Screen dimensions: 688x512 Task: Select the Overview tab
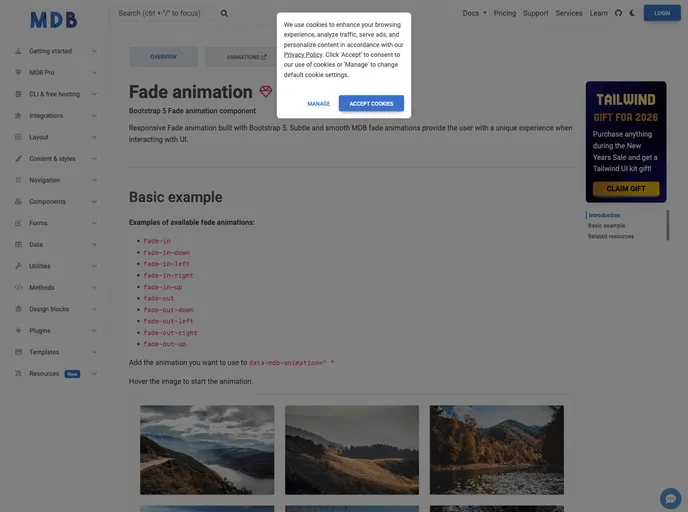point(163,57)
